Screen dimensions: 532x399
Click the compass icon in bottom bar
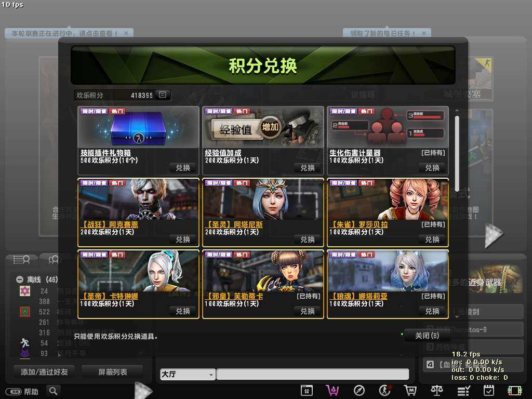click(x=359, y=390)
